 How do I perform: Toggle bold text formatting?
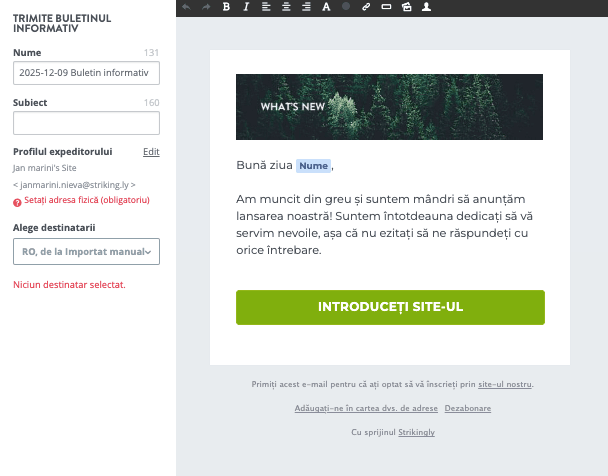coord(227,7)
